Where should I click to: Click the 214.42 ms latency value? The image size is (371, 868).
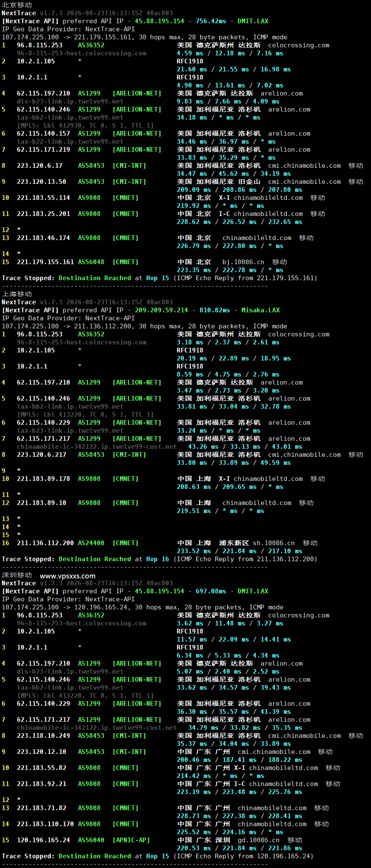click(194, 776)
